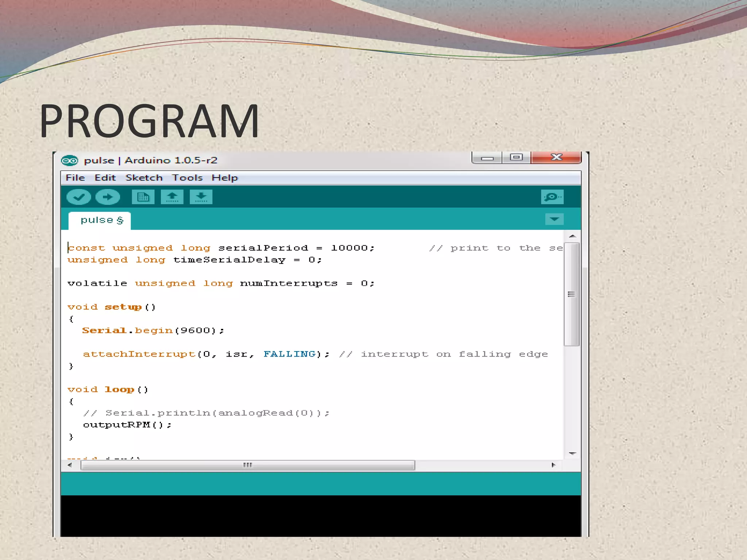Maximize the Arduino window
Image resolution: width=747 pixels, height=560 pixels.
pyautogui.click(x=516, y=157)
